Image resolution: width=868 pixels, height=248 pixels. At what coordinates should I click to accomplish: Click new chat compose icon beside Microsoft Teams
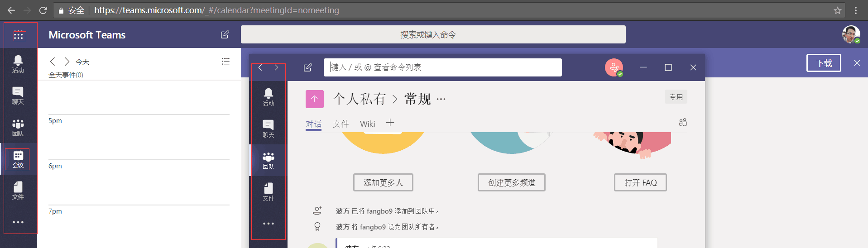click(x=225, y=34)
